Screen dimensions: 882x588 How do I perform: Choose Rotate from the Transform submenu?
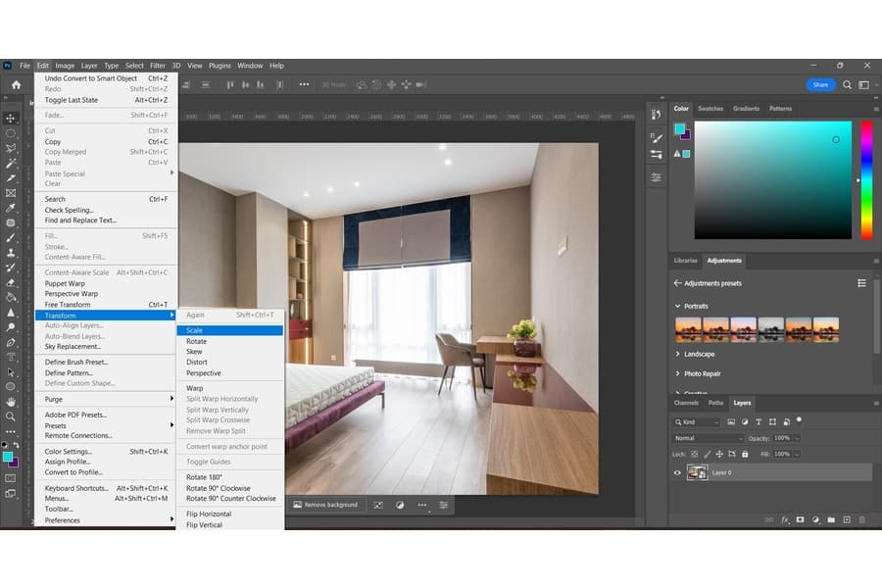(x=197, y=341)
